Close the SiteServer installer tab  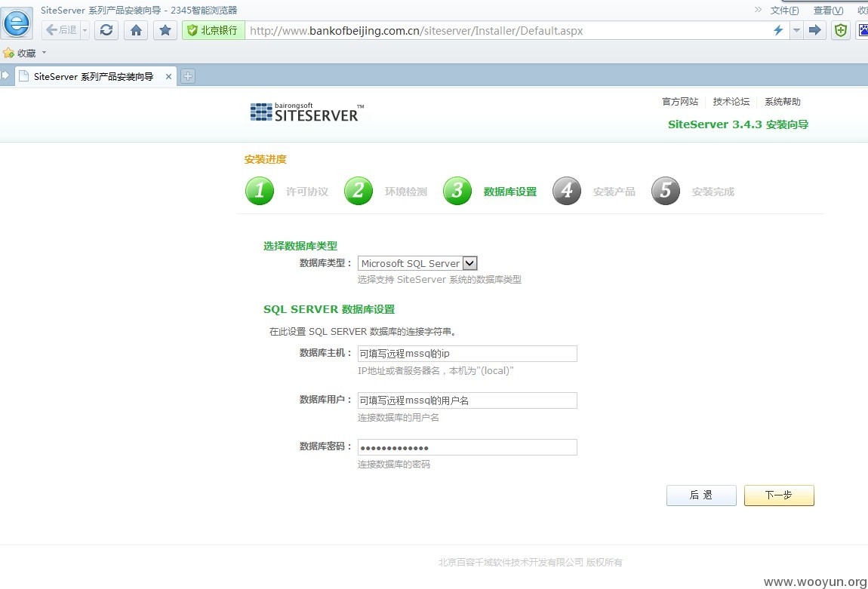pos(168,76)
